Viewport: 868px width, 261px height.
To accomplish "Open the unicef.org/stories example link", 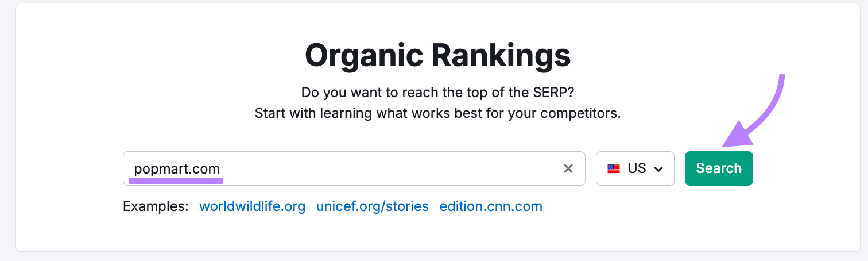I will pyautogui.click(x=372, y=206).
